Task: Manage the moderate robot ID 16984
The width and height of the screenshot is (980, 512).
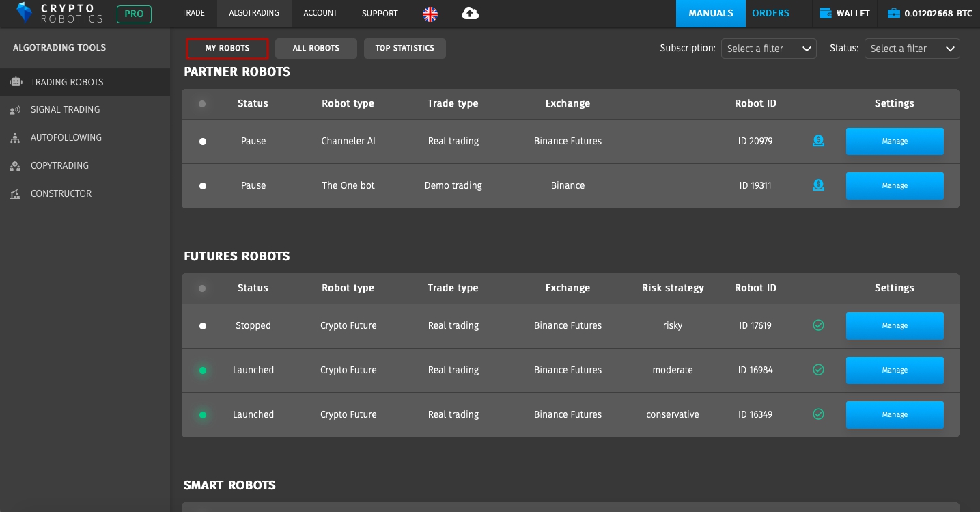Action: pyautogui.click(x=895, y=370)
